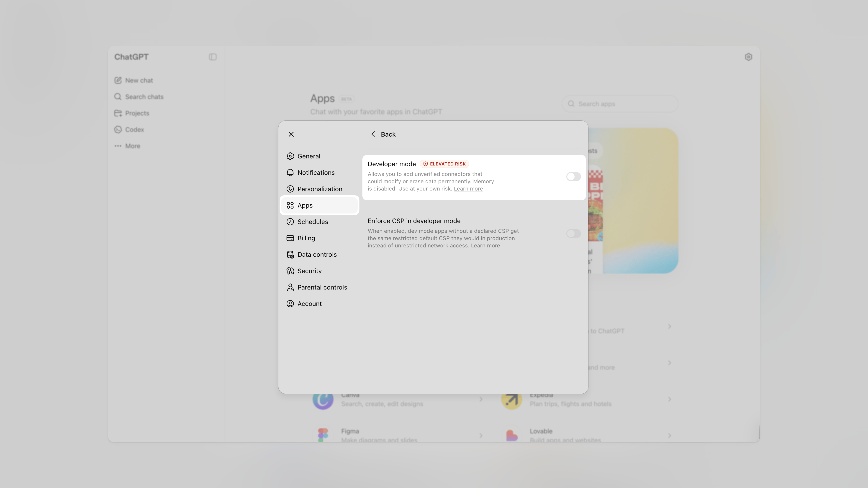Collapse the sidebar with the panel icon
The width and height of the screenshot is (868, 488).
click(213, 57)
